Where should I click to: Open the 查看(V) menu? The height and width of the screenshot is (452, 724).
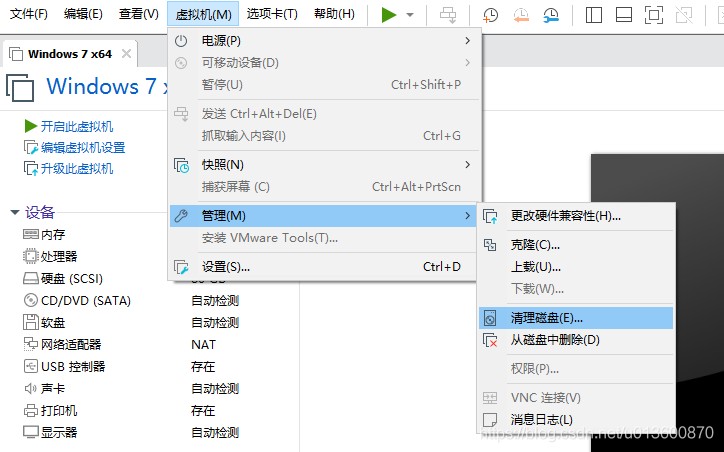[x=138, y=14]
